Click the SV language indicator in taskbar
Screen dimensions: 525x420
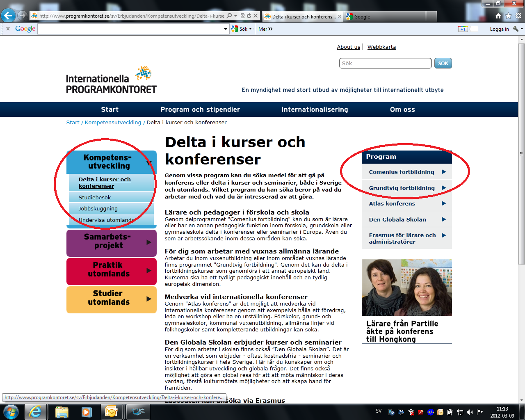click(379, 411)
